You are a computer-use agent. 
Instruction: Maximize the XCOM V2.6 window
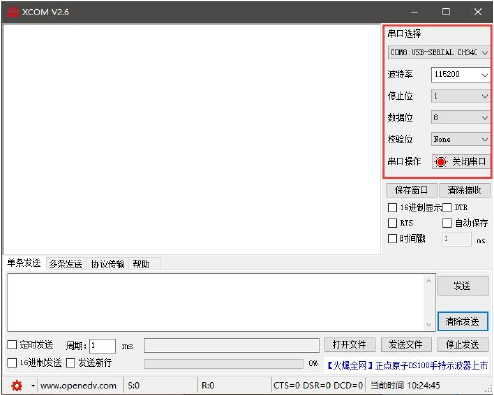click(446, 12)
